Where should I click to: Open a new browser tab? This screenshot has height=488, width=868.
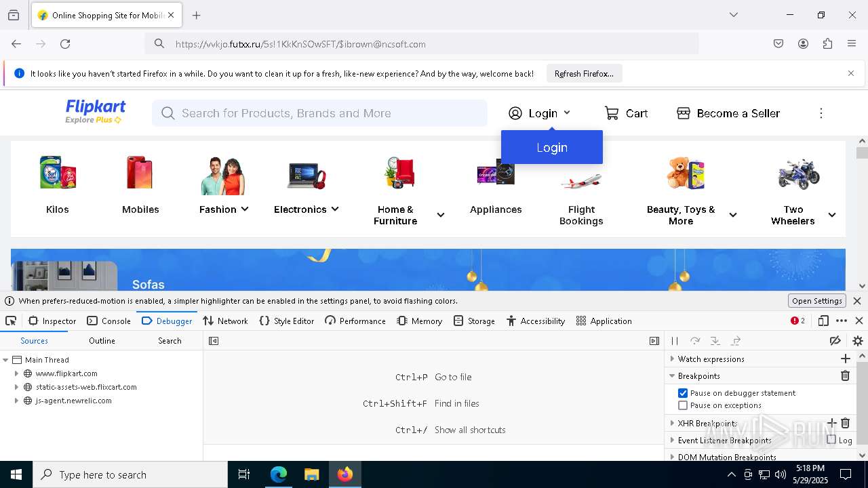click(x=197, y=15)
